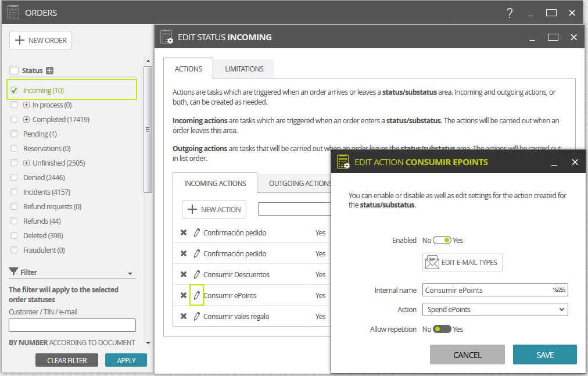This screenshot has height=376, width=588.
Task: Click CANCEL in the edit action dialog
Action: pos(467,354)
